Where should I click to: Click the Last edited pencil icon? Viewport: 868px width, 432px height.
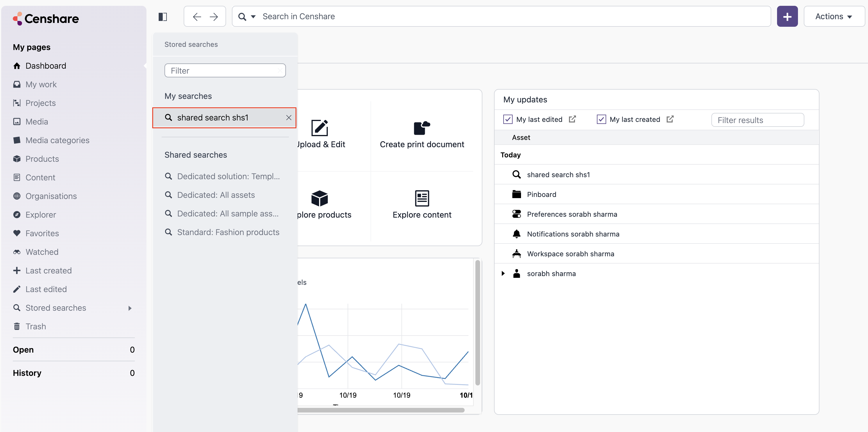[17, 289]
